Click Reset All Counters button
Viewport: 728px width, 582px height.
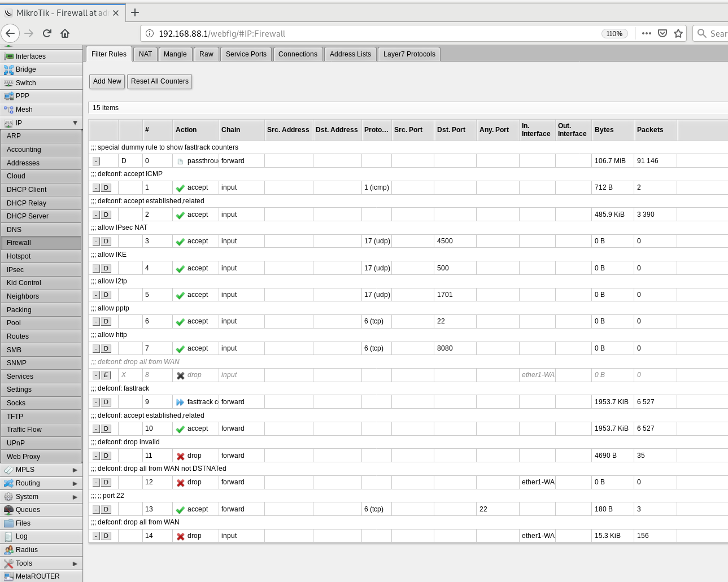[160, 81]
